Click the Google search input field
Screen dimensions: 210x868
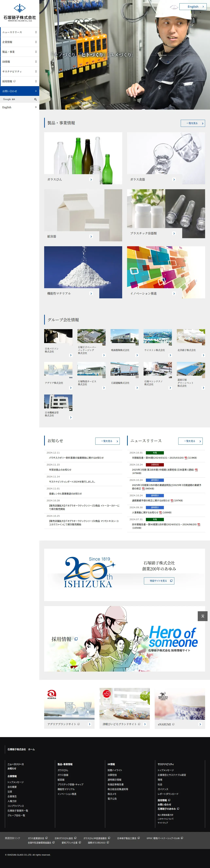[x=17, y=99]
